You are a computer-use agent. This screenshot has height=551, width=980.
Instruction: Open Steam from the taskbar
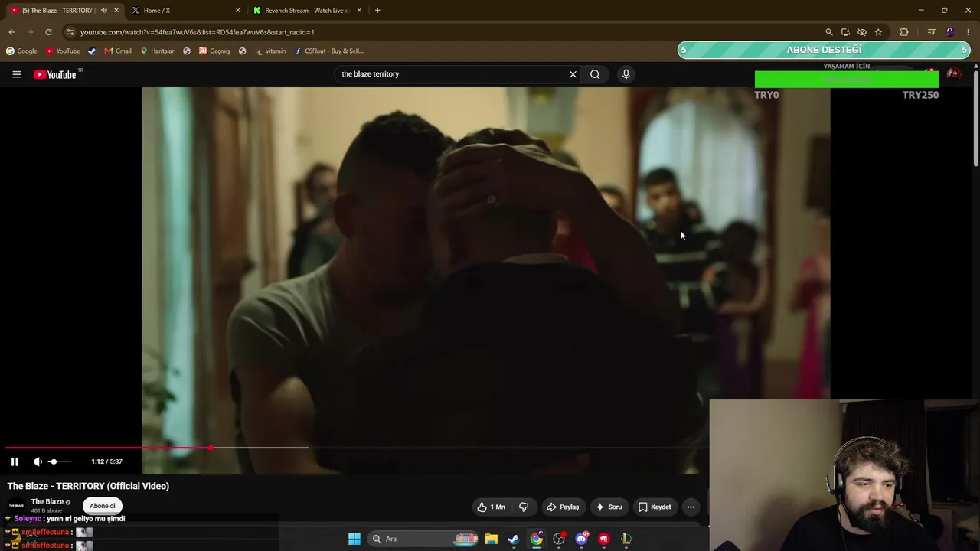tap(514, 539)
